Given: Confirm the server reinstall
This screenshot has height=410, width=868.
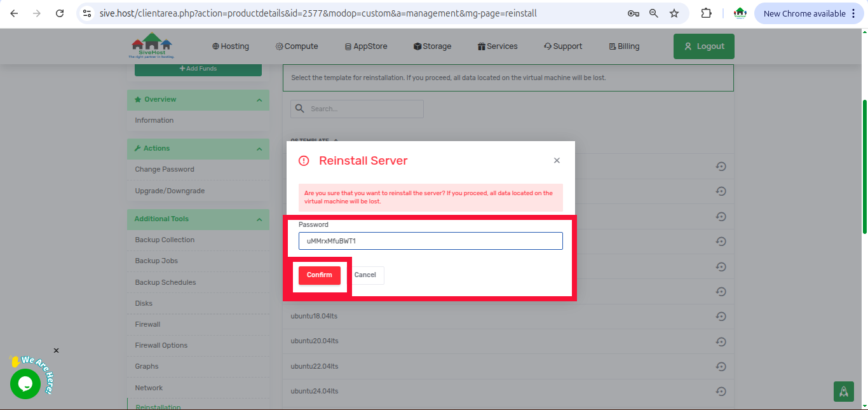Looking at the screenshot, I should [x=320, y=275].
